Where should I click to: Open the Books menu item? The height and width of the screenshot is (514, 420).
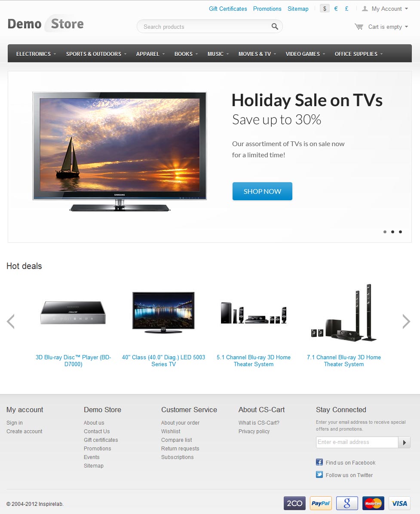[x=186, y=54]
